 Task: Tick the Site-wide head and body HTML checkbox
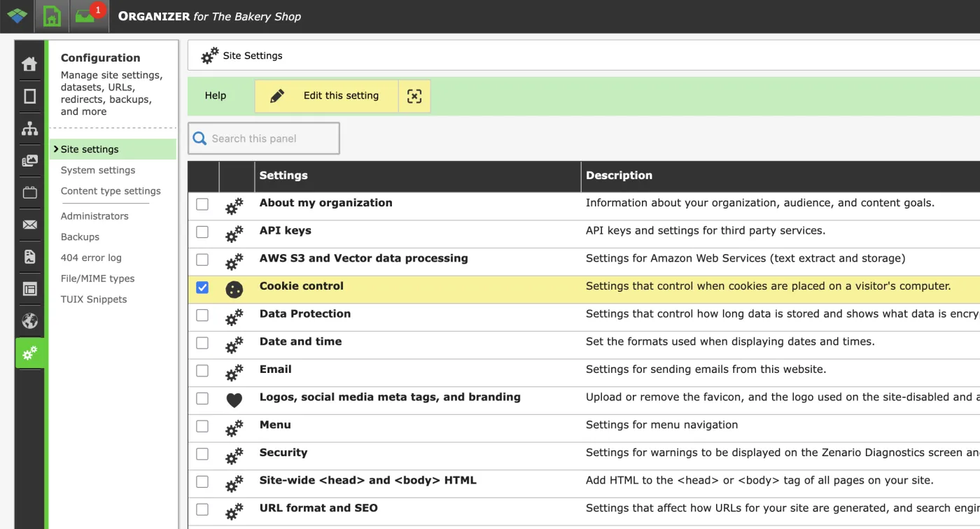[202, 481]
